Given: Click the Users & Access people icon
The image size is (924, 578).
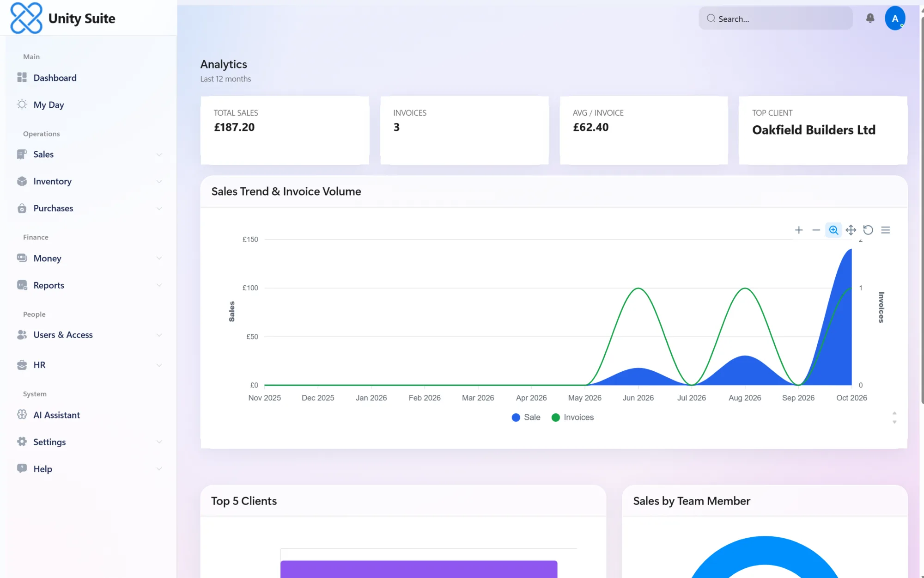Looking at the screenshot, I should (x=22, y=335).
